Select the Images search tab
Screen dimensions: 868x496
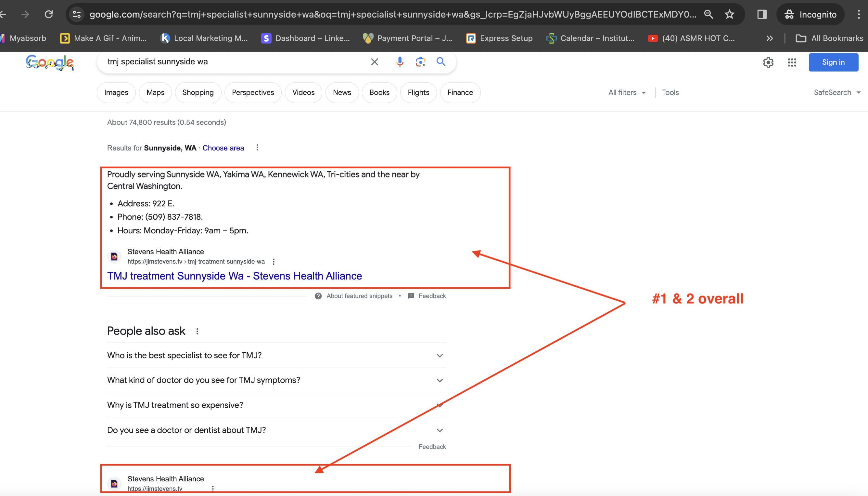coord(116,92)
